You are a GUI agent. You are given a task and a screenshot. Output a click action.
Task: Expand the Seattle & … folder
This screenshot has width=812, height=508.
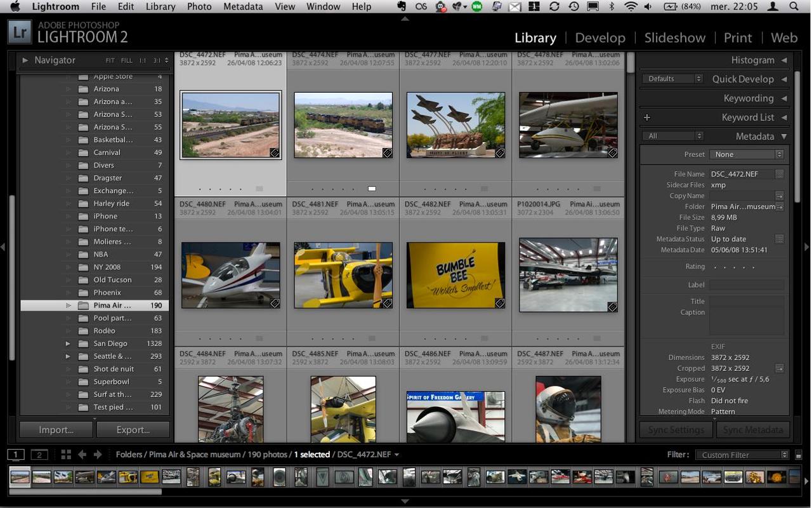click(x=68, y=356)
